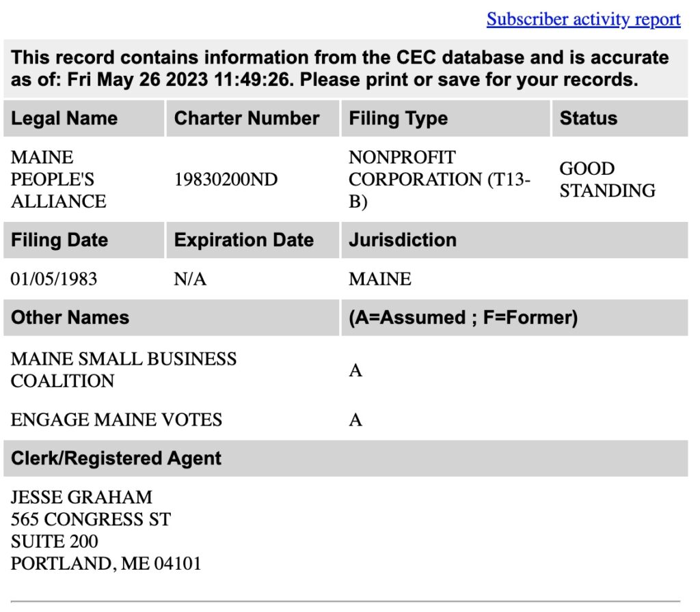Select charter number 19830200ND
Viewport: 700px width, 612px height.
pyautogui.click(x=226, y=180)
